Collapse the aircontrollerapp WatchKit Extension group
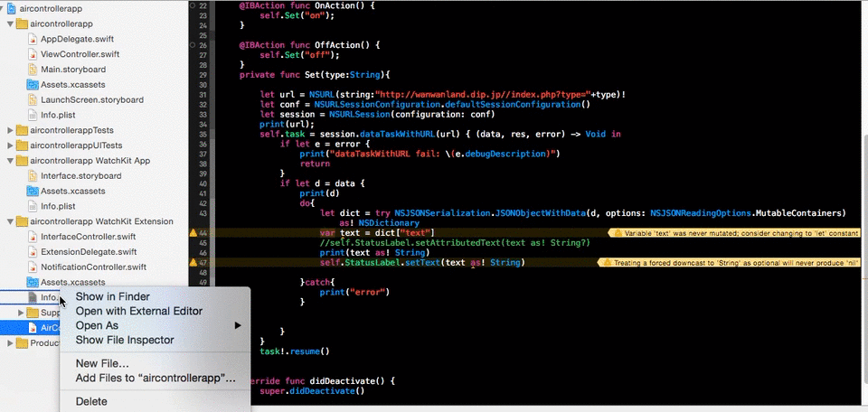The image size is (868, 412). 11,221
